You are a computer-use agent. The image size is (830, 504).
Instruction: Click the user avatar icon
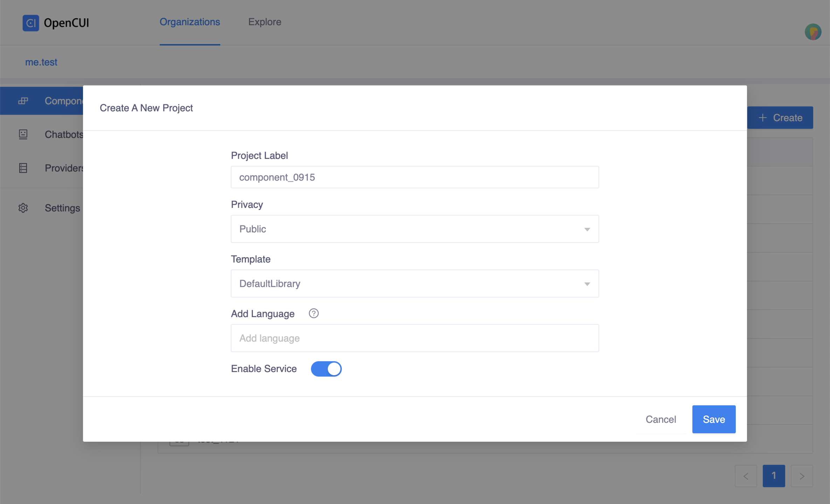click(813, 32)
